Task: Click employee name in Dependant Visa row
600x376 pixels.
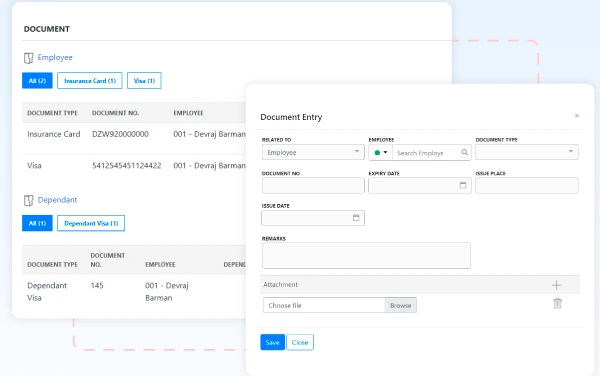Action: [x=166, y=291]
